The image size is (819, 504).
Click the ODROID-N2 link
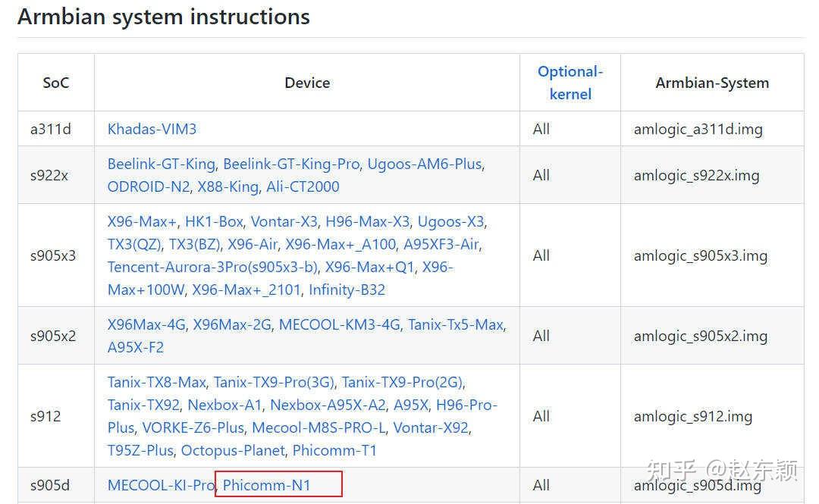click(x=149, y=186)
